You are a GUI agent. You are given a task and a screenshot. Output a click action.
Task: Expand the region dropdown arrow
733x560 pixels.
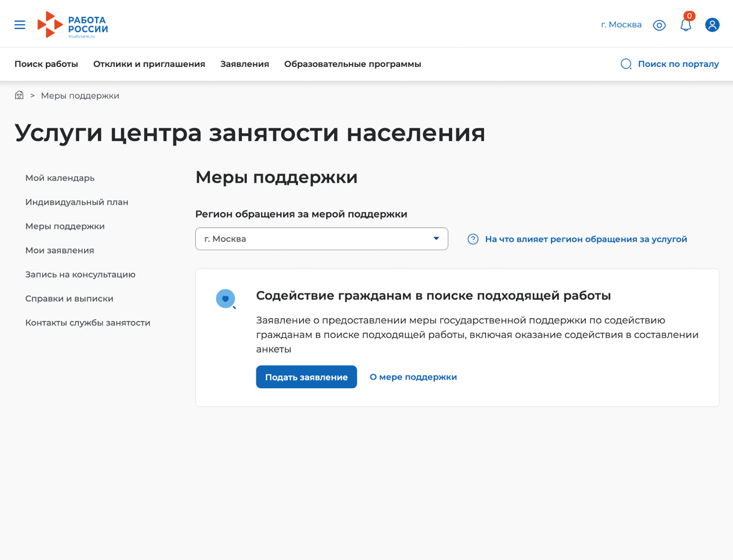(436, 239)
